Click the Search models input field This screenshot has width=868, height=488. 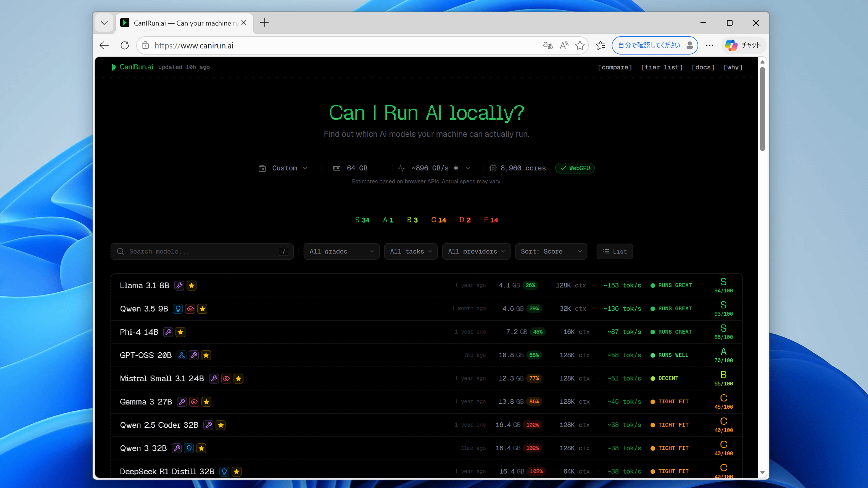(x=202, y=252)
